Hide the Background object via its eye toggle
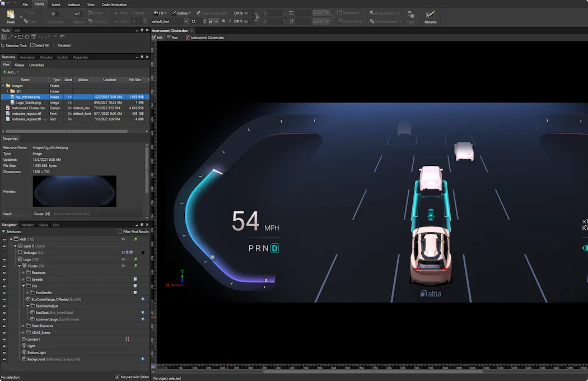 coord(3,359)
